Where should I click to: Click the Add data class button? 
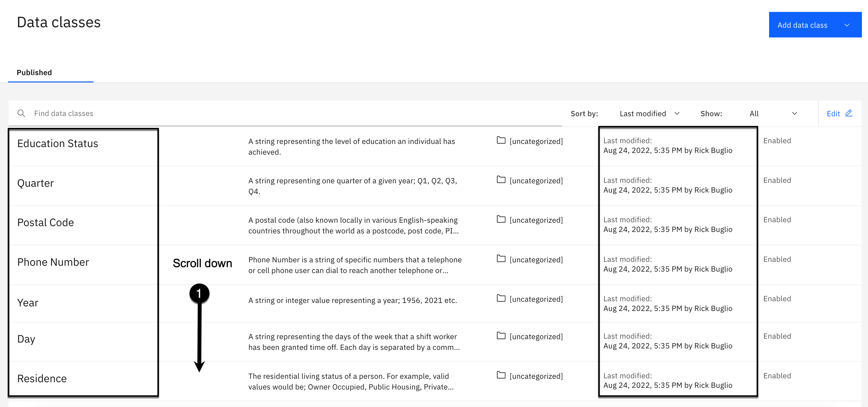coord(802,25)
